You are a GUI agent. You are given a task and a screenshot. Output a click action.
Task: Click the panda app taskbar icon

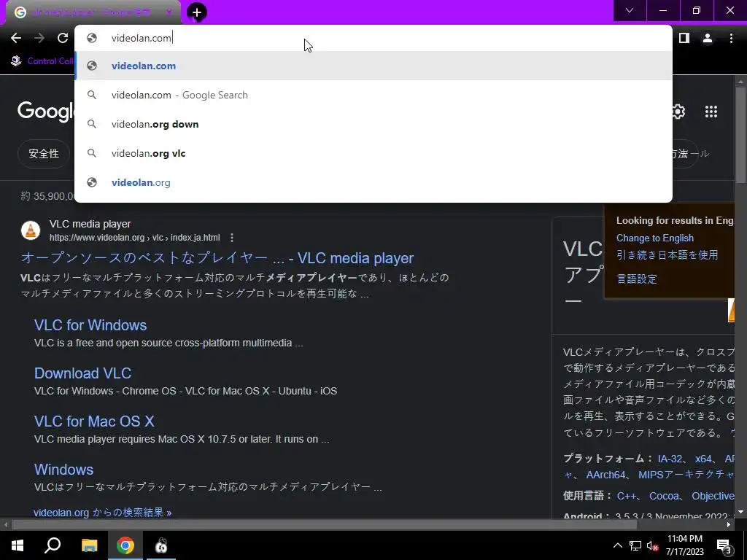tap(161, 545)
